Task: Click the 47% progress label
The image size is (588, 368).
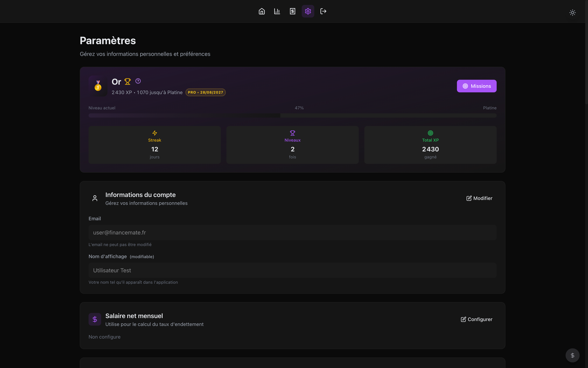Action: pos(299,108)
